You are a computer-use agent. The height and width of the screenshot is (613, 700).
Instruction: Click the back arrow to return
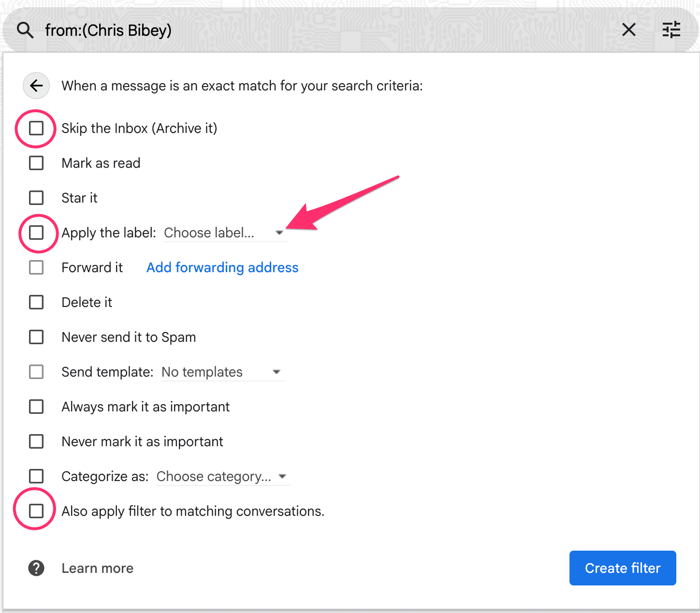36,86
